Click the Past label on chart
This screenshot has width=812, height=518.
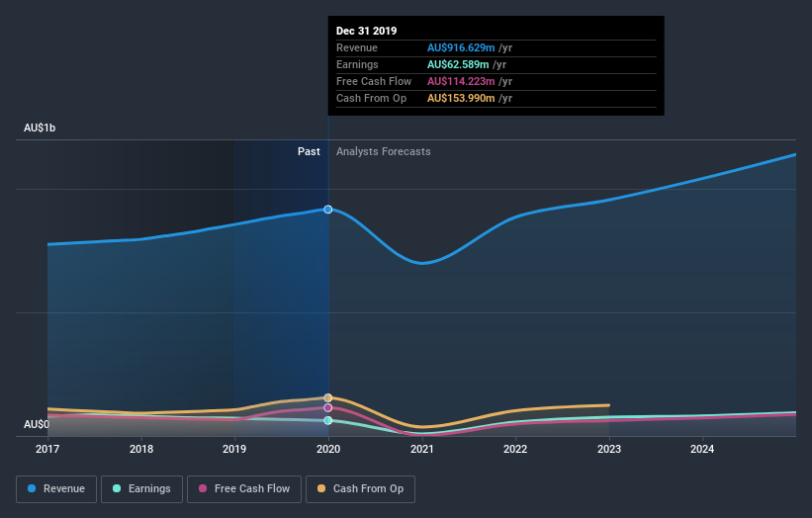tap(309, 151)
